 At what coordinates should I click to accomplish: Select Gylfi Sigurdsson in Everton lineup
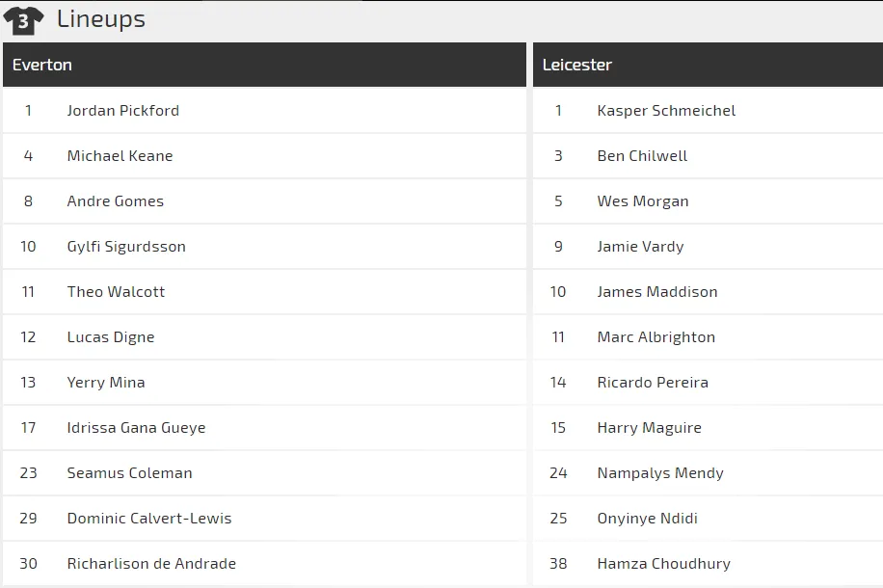pyautogui.click(x=126, y=247)
